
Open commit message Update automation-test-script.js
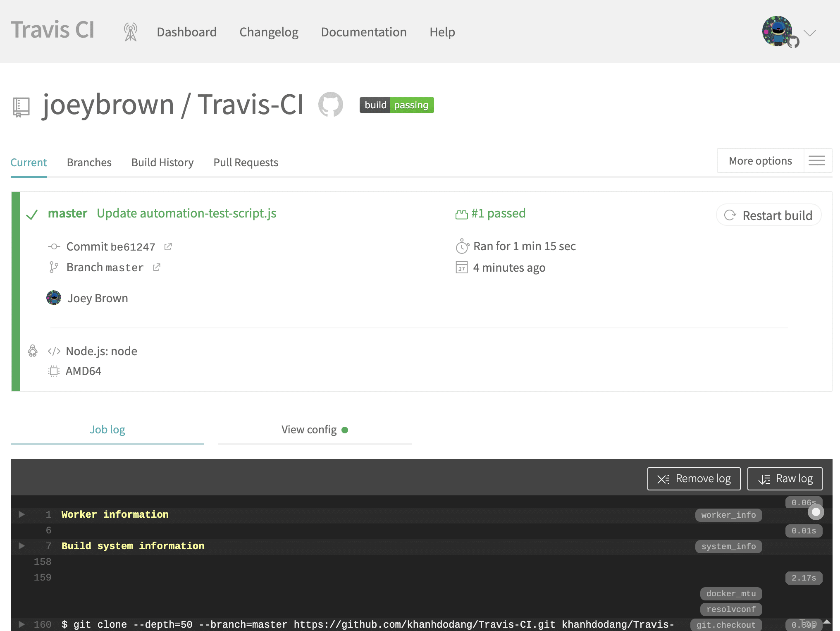coord(186,213)
